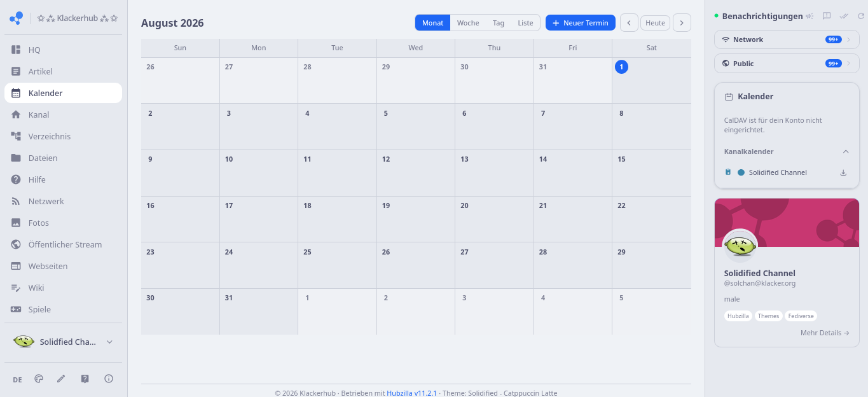Click the info circle icon
This screenshot has width=868, height=397.
(x=109, y=379)
